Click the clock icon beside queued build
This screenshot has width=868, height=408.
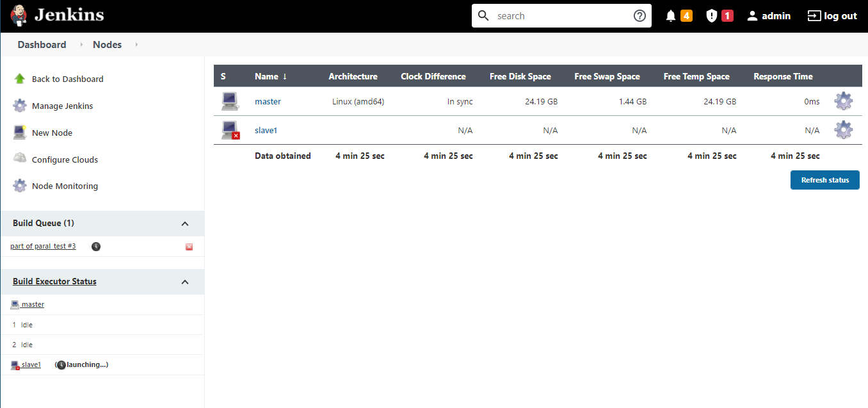pyautogui.click(x=96, y=247)
